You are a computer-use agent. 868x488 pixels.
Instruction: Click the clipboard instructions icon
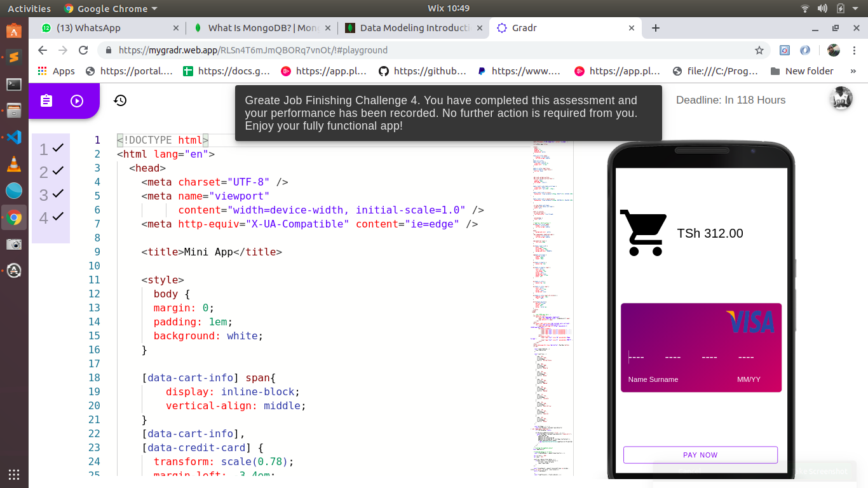point(46,101)
